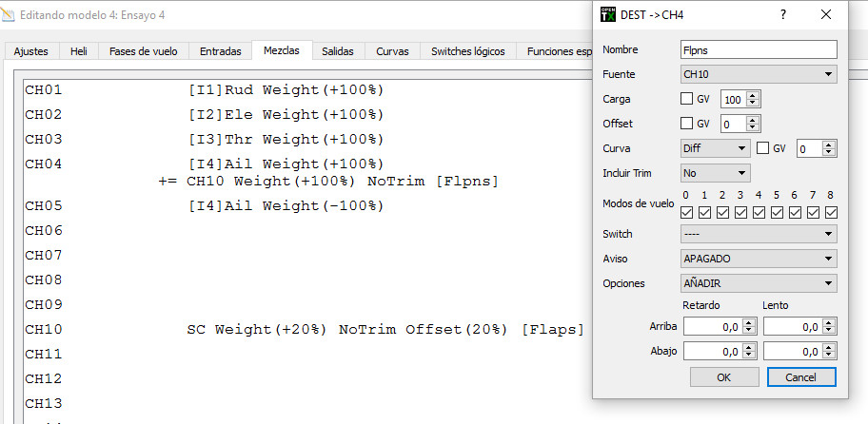Open the Aviso warning dropdown
Viewport: 868px width, 424px height.
759,259
